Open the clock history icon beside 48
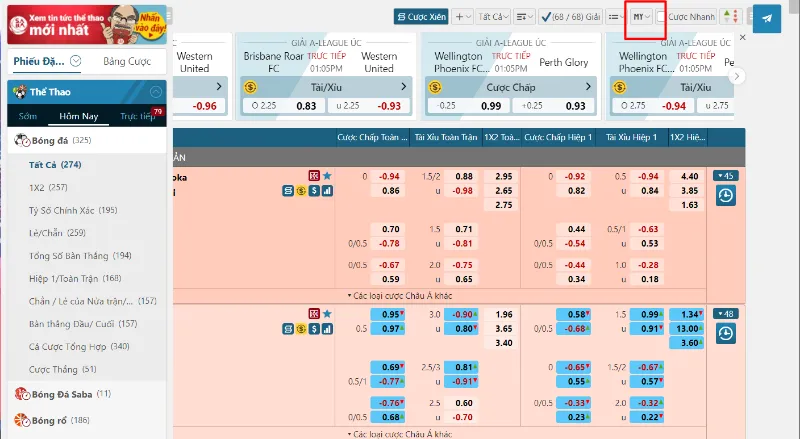This screenshot has width=800, height=439. (x=726, y=334)
